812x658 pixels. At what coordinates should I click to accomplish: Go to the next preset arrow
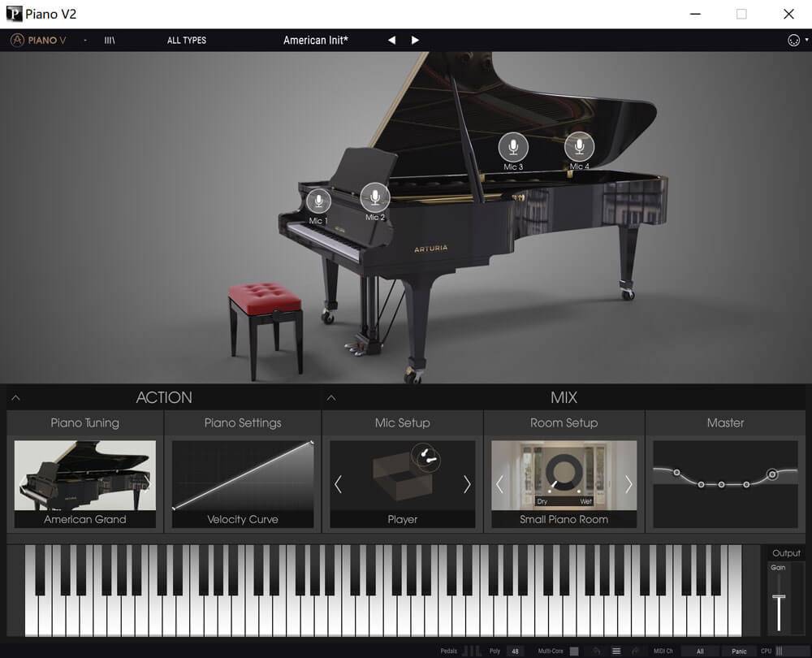coord(415,40)
